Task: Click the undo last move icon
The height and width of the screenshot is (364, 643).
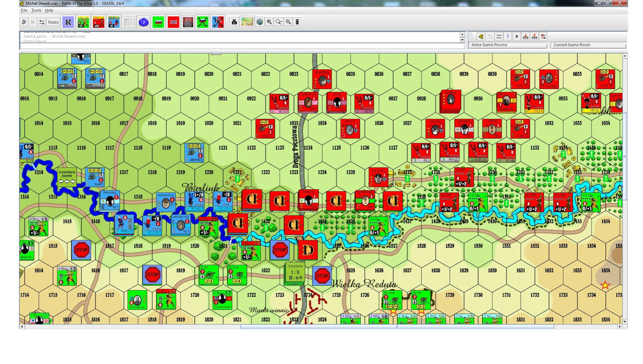Action: [24, 22]
